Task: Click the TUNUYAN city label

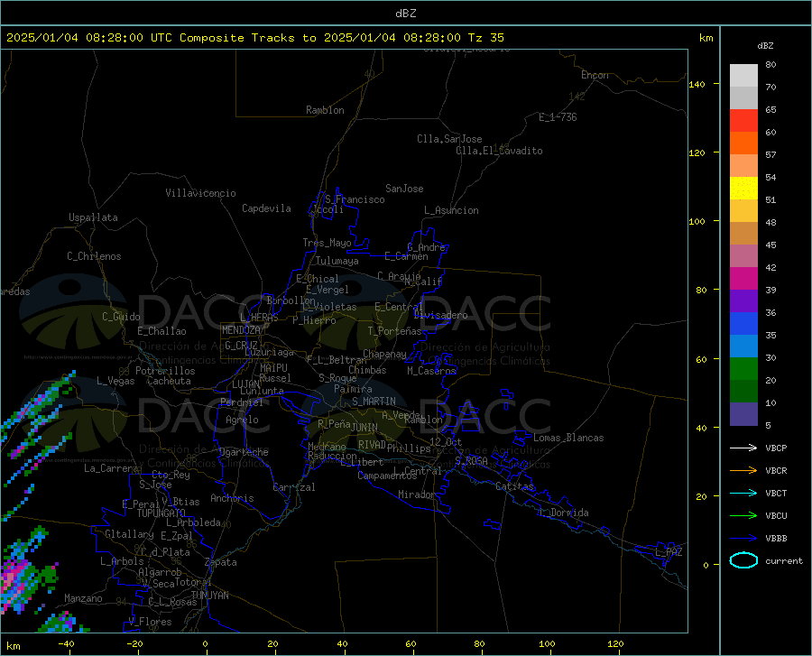Action: point(209,596)
